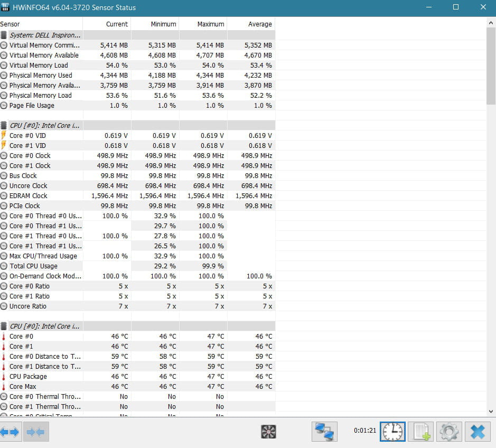
Task: Click the second CPU [#0] temperature section icon
Action: pyautogui.click(x=4, y=326)
